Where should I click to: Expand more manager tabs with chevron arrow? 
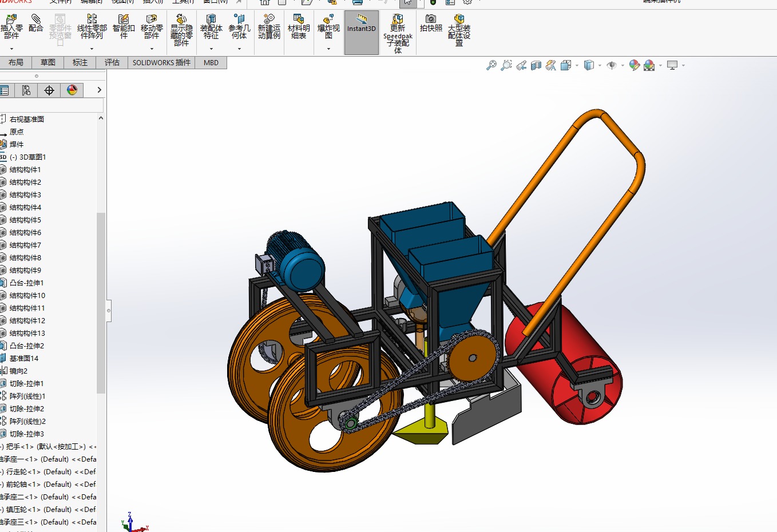pos(99,90)
